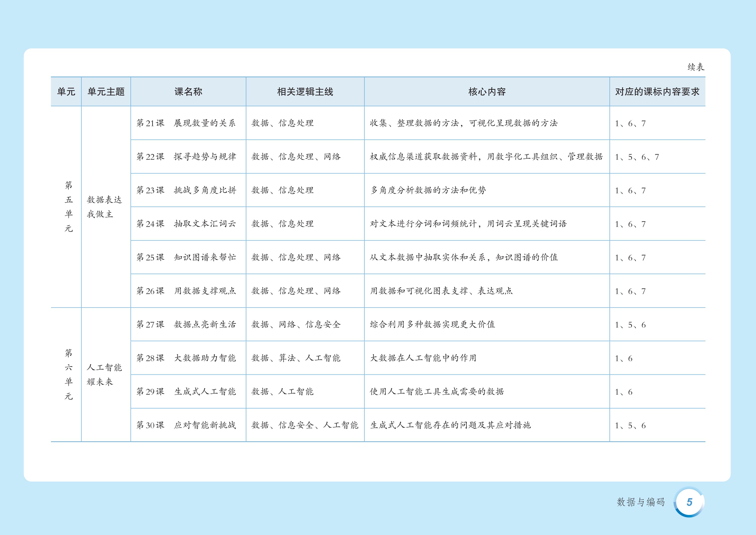Click the page number 5 badge
The height and width of the screenshot is (535, 756).
pos(689,502)
